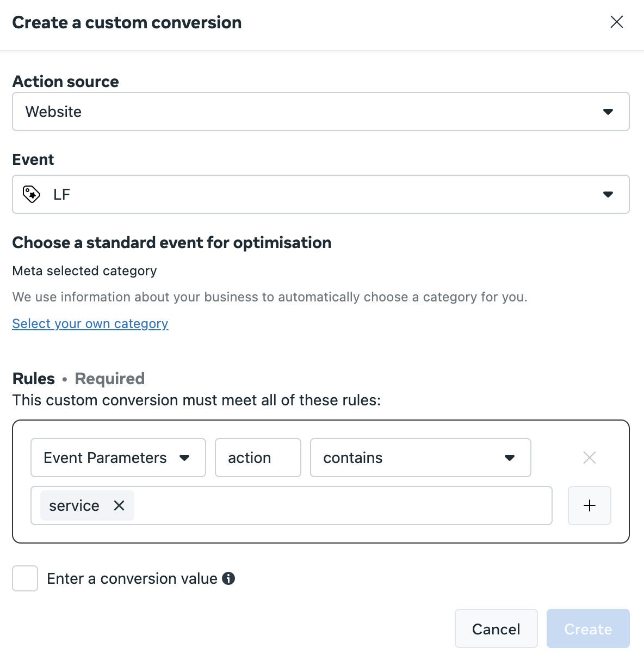Expand the LF event dropdown
The height and width of the screenshot is (654, 644).
tap(321, 194)
